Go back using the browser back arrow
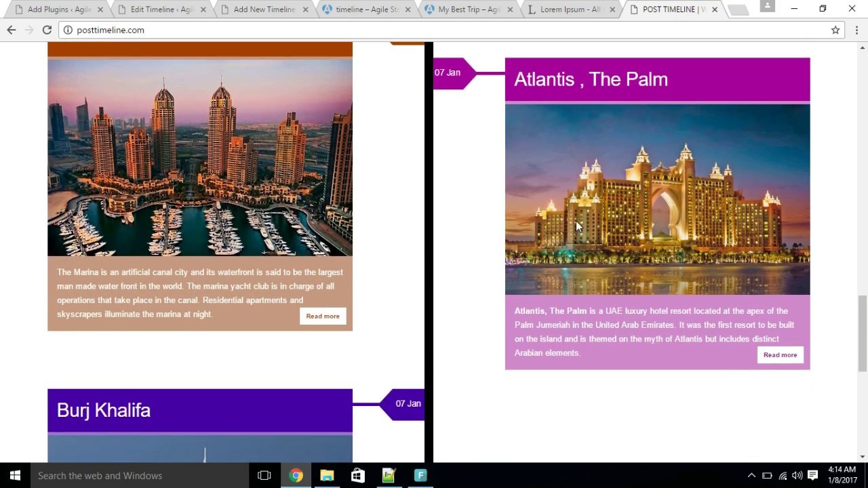The image size is (868, 488). click(x=11, y=30)
